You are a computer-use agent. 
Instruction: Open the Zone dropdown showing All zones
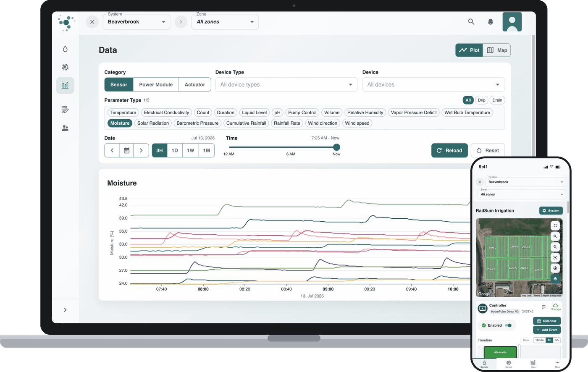pyautogui.click(x=225, y=22)
